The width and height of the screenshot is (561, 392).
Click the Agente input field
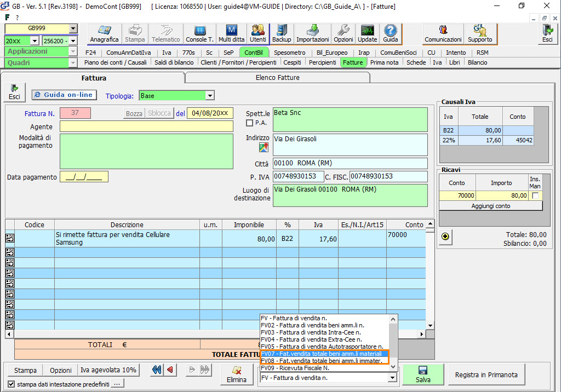(146, 126)
